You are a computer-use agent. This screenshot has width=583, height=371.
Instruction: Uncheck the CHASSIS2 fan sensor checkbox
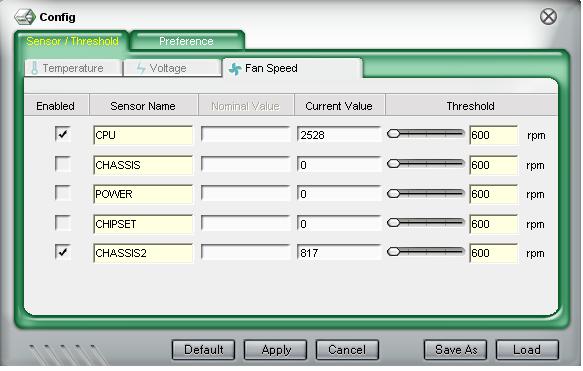(62, 252)
